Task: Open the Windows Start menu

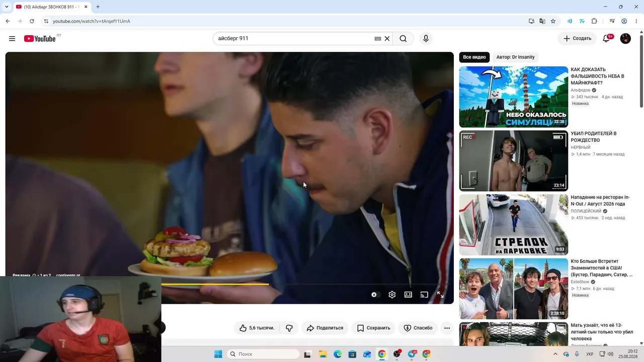Action: pyautogui.click(x=218, y=354)
